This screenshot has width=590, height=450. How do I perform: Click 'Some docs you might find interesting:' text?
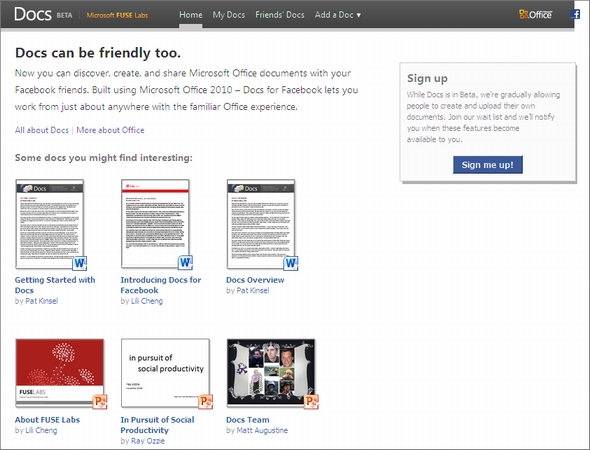(x=103, y=158)
